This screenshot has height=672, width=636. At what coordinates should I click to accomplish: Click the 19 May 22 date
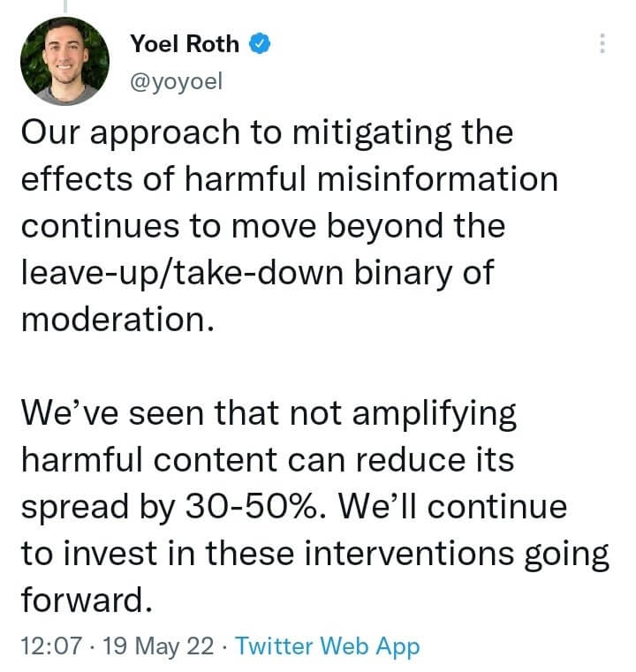coord(158,646)
